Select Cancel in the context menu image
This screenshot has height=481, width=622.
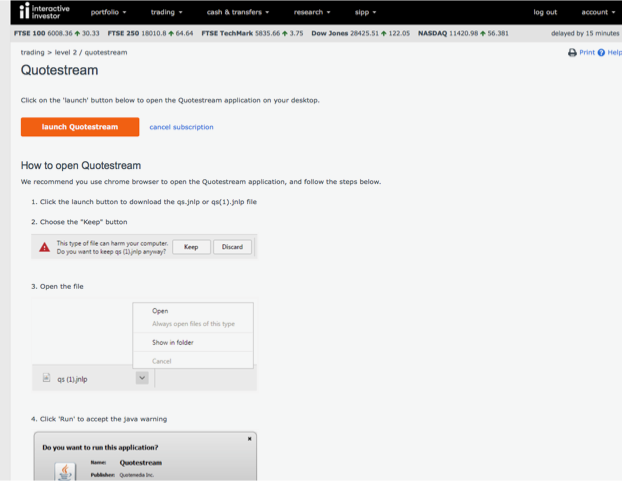(161, 361)
